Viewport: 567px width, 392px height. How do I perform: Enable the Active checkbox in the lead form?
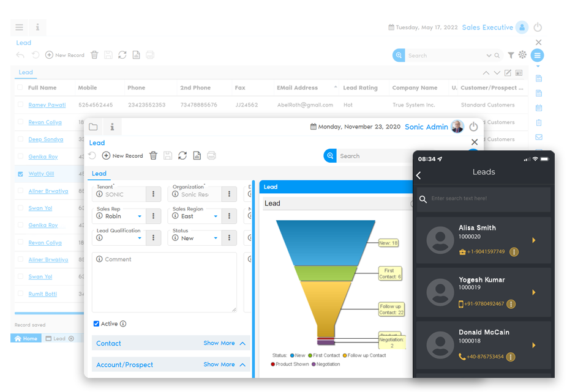pos(96,324)
